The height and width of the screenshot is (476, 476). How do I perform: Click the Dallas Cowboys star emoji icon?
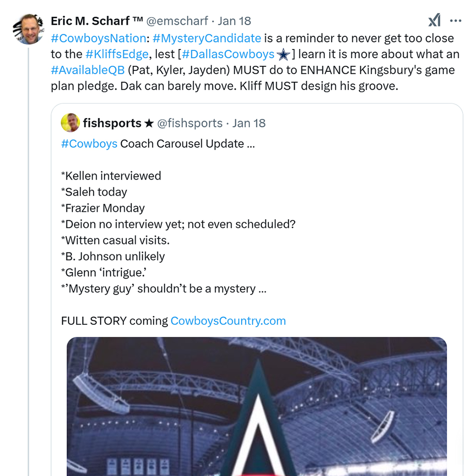283,55
